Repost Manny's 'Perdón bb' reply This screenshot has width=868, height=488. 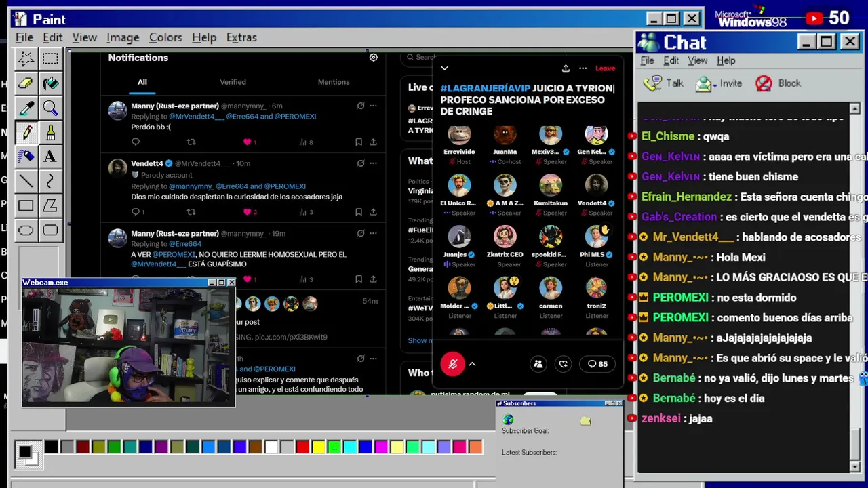[x=191, y=142]
